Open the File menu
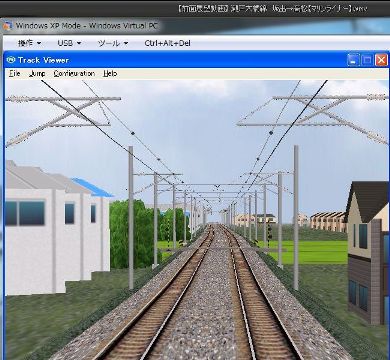 click(15, 73)
